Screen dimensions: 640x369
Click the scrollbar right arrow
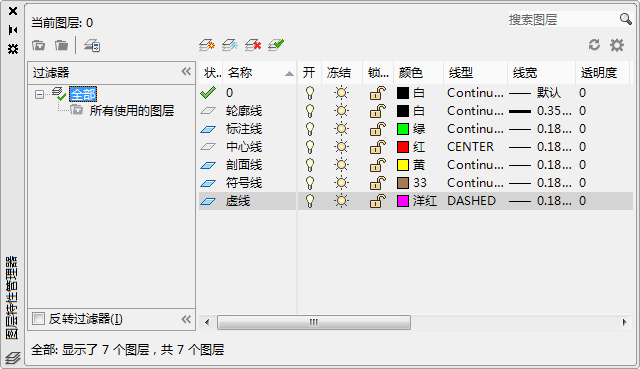click(x=624, y=322)
